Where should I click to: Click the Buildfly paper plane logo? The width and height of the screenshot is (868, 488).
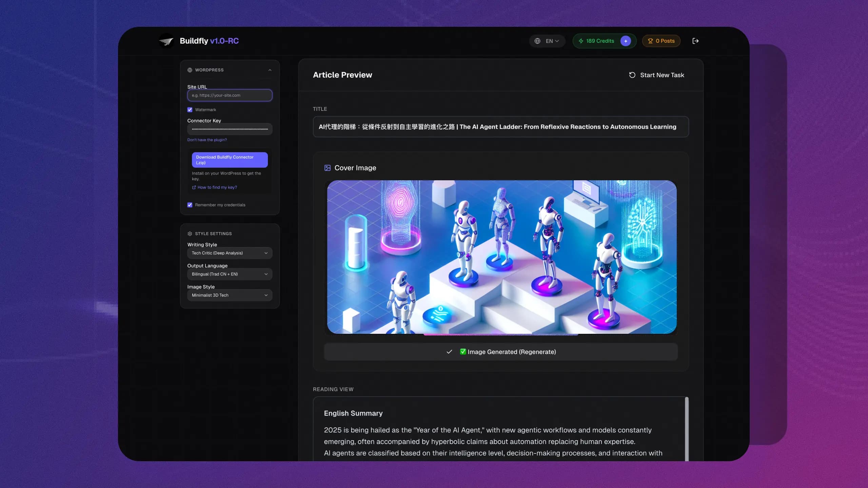pos(166,41)
